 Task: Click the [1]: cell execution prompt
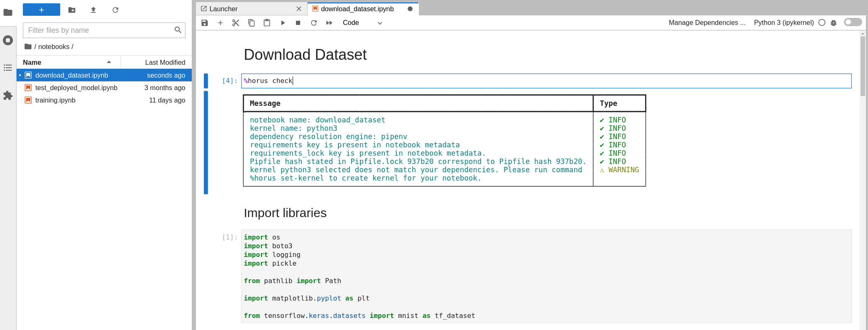pyautogui.click(x=230, y=237)
